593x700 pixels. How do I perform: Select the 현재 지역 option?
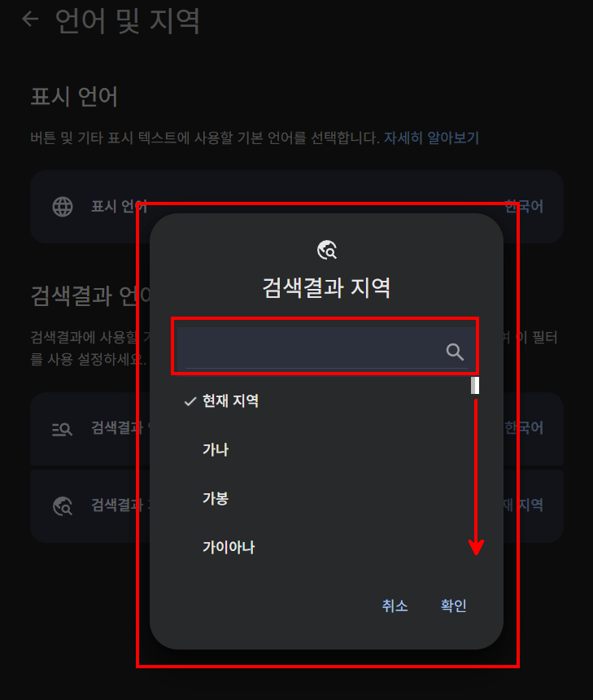[x=231, y=401]
